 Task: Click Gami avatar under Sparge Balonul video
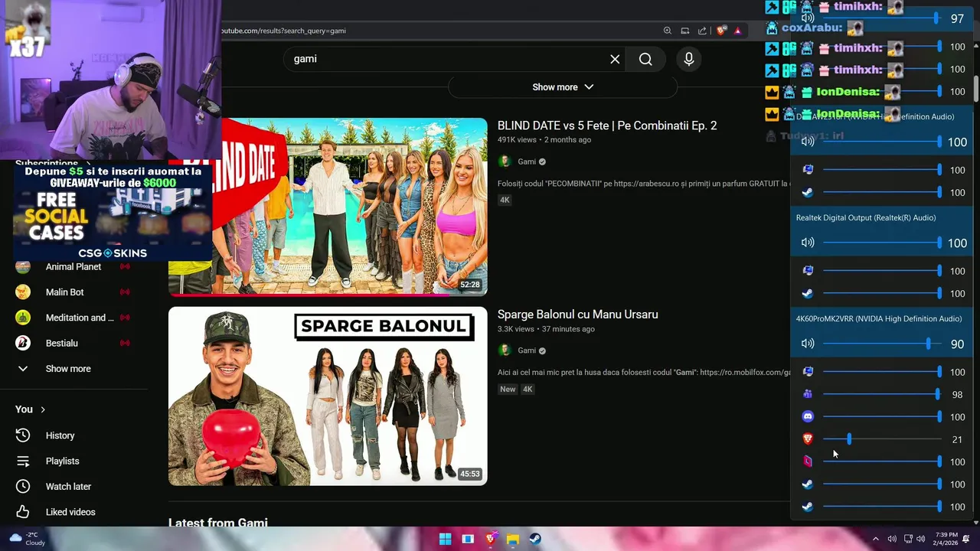pos(505,350)
